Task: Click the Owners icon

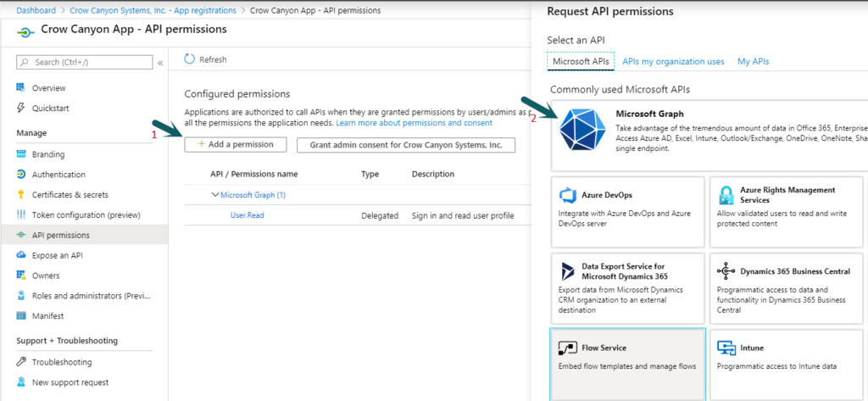Action: (x=21, y=276)
